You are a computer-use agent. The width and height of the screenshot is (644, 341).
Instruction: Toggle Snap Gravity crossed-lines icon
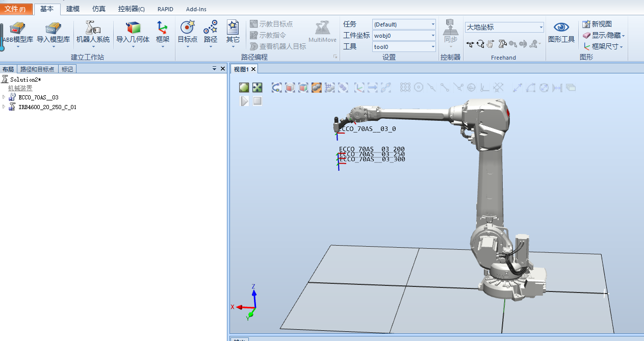(x=498, y=88)
